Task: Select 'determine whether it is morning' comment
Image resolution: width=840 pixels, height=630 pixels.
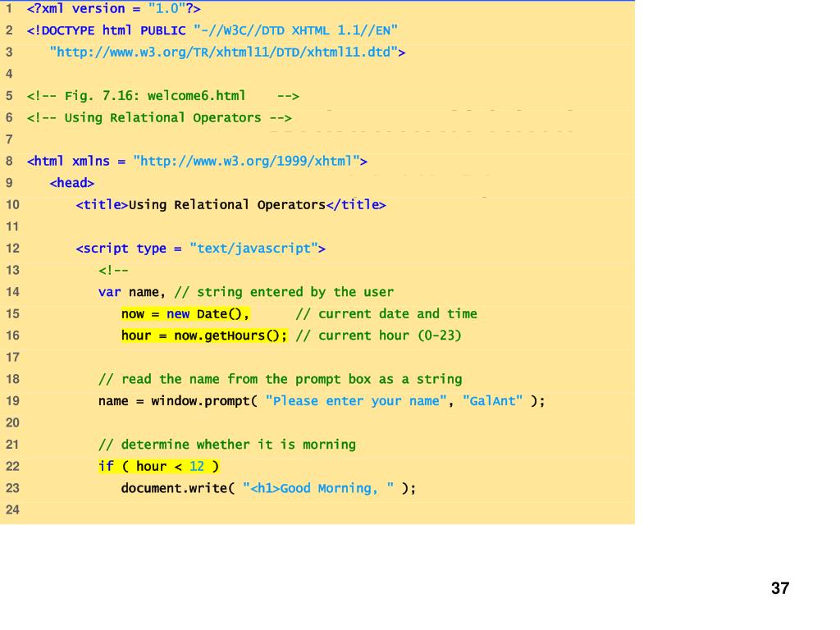Action: click(x=227, y=445)
